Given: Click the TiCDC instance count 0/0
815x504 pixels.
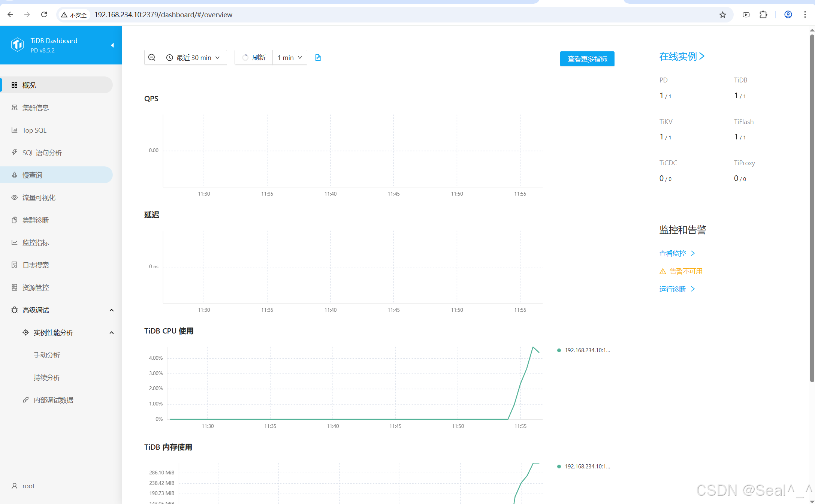Looking at the screenshot, I should pos(665,179).
